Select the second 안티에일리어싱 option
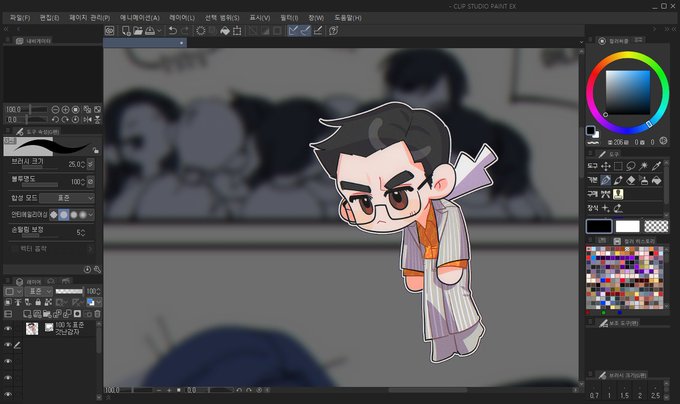Viewport: 680px width, 404px height. (63, 215)
